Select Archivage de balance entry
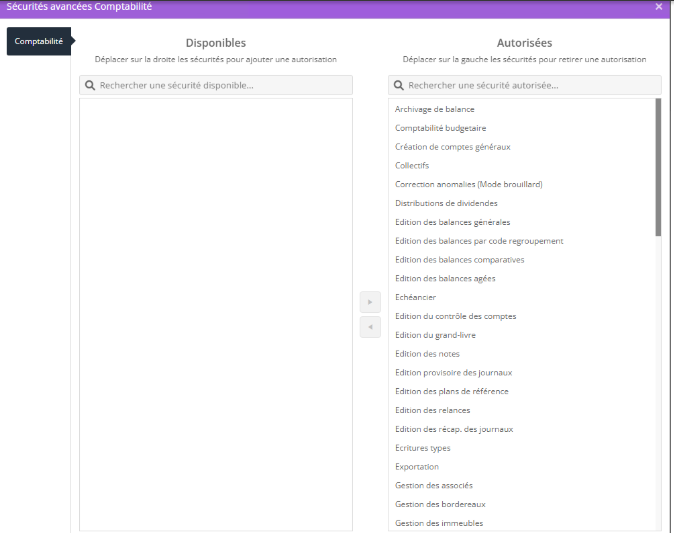The height and width of the screenshot is (533, 674). tap(434, 109)
